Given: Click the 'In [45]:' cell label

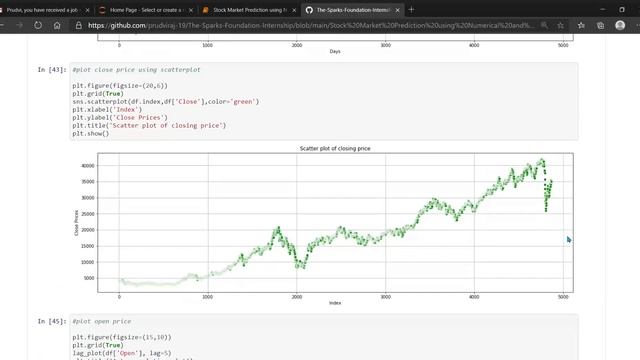Looking at the screenshot, I should coord(52,322).
